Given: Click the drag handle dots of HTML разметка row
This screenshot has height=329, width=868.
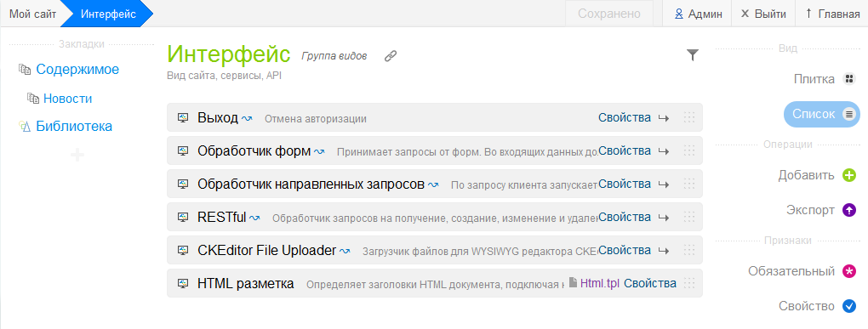Looking at the screenshot, I should coord(689,283).
